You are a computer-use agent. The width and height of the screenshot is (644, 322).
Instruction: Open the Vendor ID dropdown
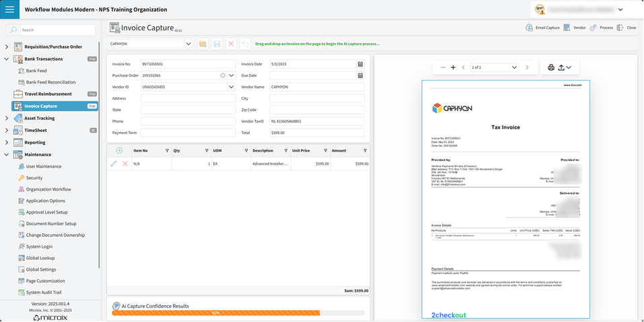click(x=231, y=87)
